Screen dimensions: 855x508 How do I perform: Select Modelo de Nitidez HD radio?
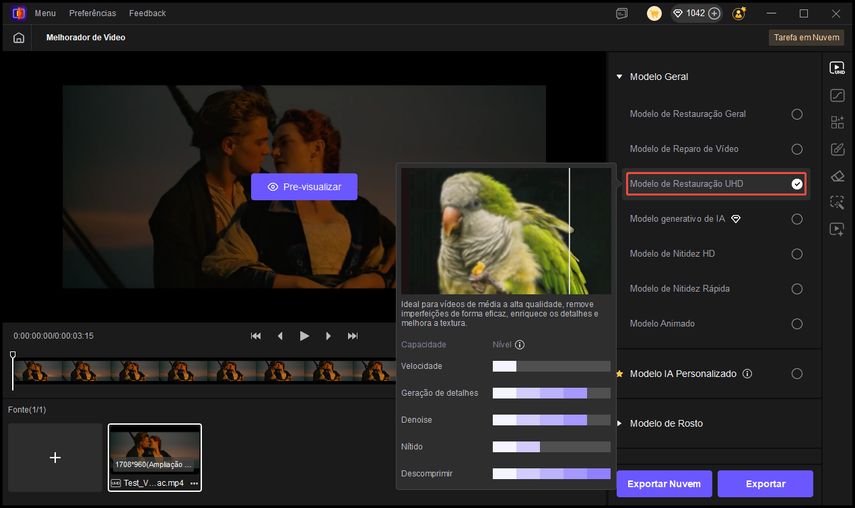click(797, 254)
